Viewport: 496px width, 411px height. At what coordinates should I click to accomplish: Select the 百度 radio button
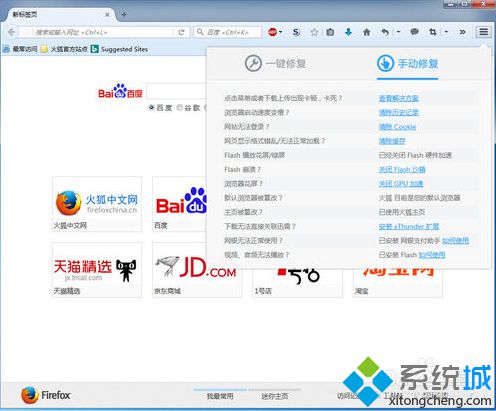point(151,107)
